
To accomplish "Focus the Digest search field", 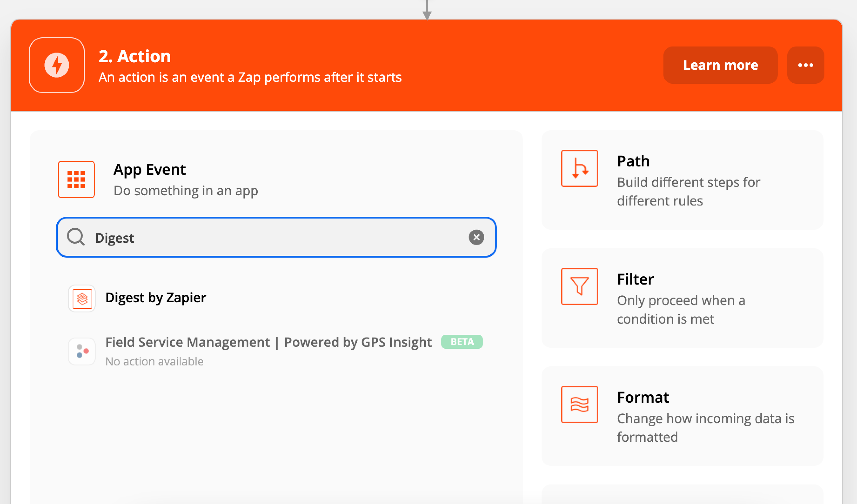I will (x=276, y=237).
